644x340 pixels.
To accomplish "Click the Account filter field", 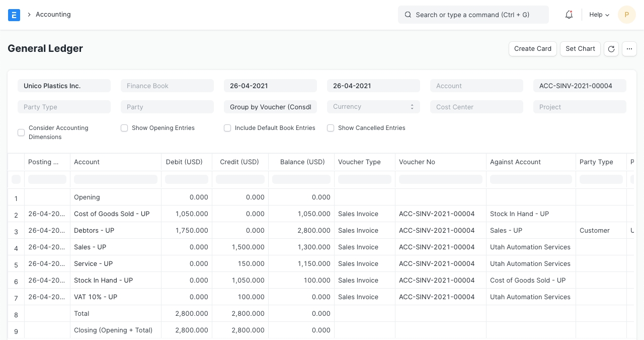I will click(x=476, y=86).
